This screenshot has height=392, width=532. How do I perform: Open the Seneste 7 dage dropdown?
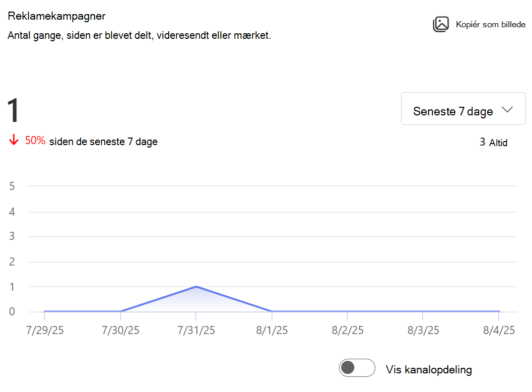click(x=463, y=109)
